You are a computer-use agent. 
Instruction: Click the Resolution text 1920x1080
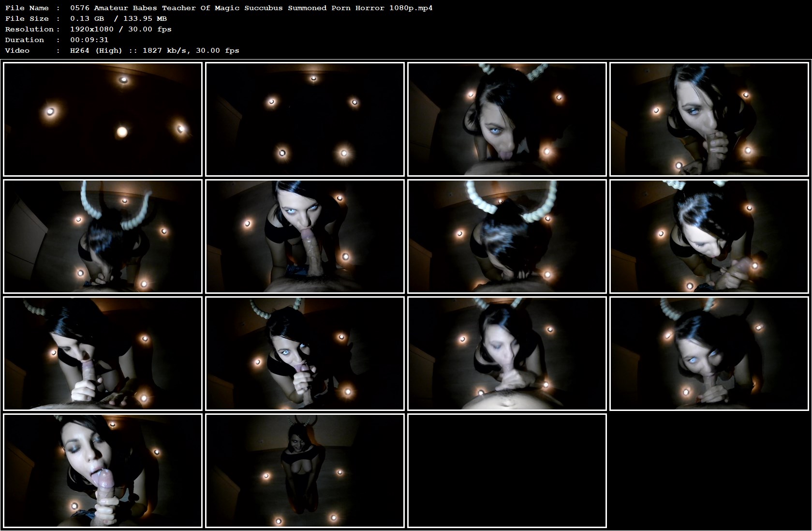(91, 29)
